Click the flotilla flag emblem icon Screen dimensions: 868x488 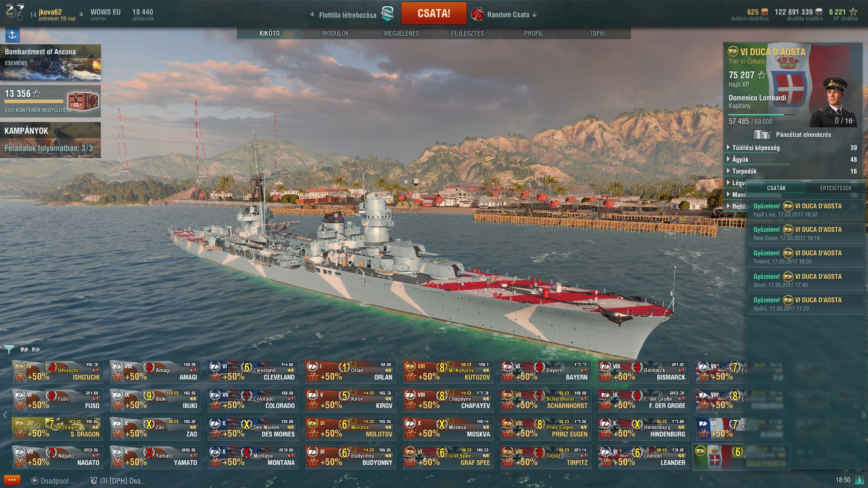tap(387, 14)
